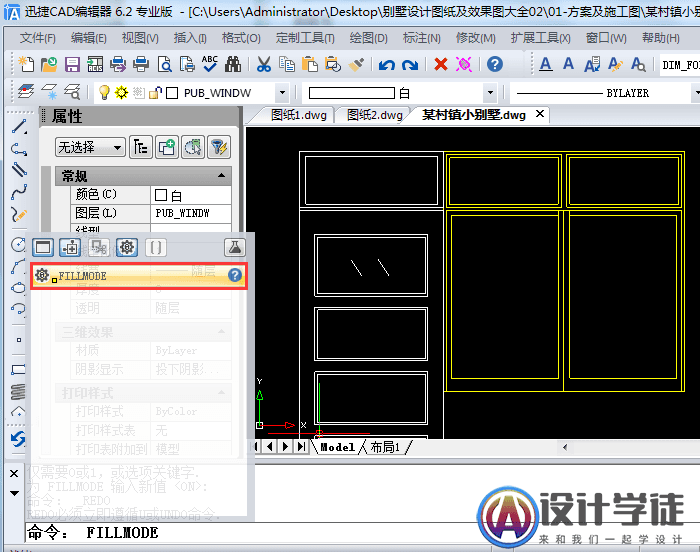Undo the last action

point(387,65)
